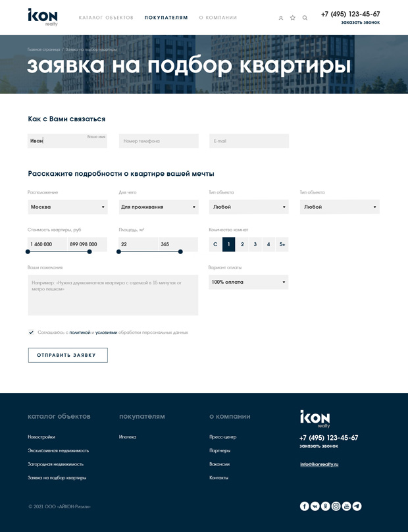Viewport: 408px width, 532px height.
Task: Open the Новостройки footer link
Action: 41,437
